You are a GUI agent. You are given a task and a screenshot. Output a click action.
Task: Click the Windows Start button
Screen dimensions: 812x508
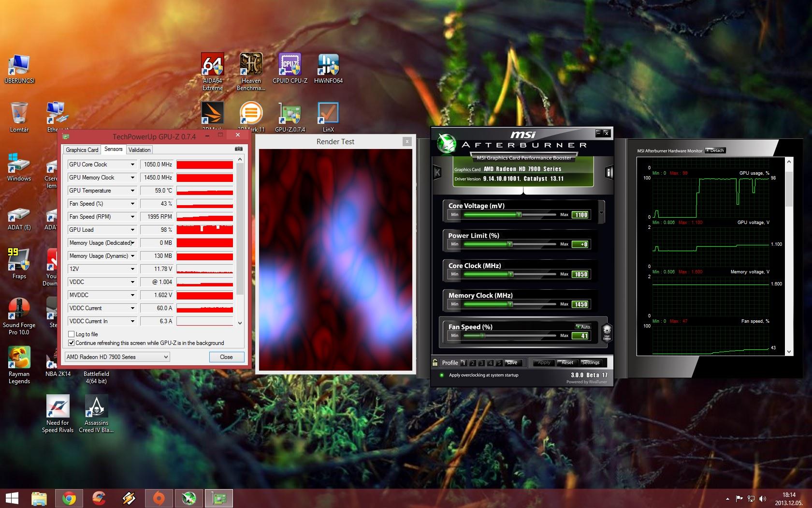[12, 498]
